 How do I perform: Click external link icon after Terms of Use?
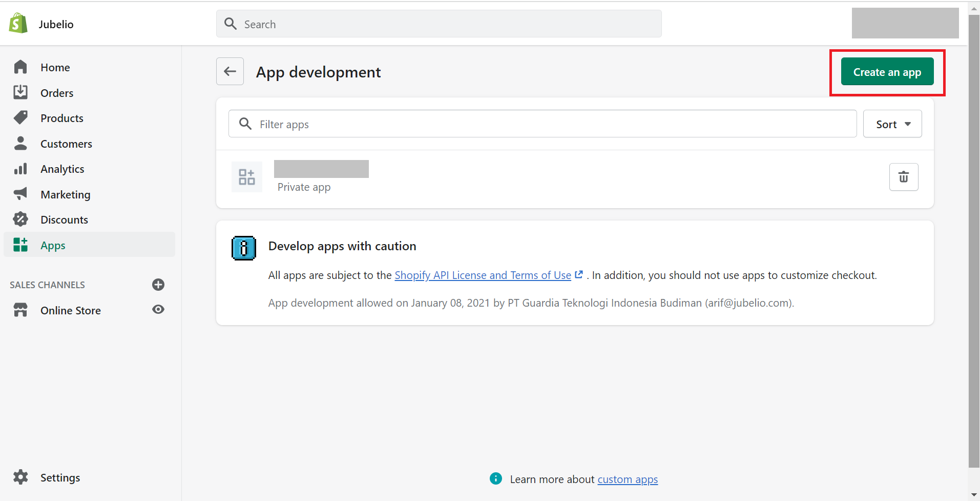579,275
